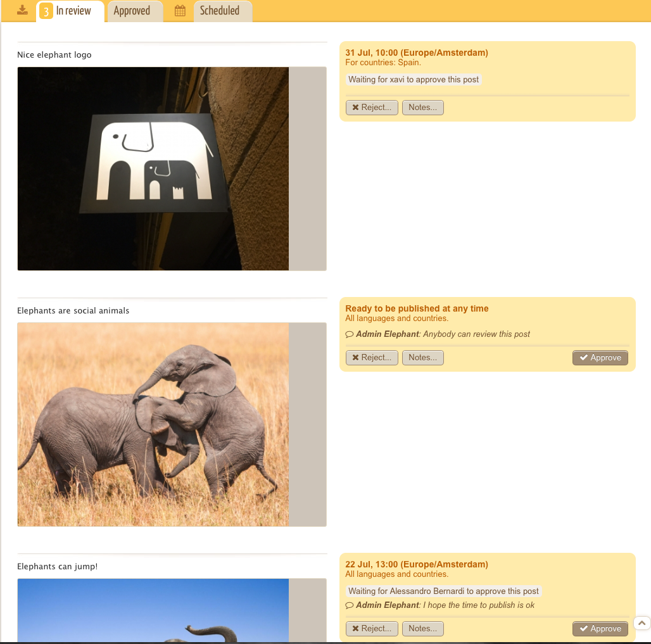Reject the Nice elephant logo post
The width and height of the screenshot is (651, 644).
(372, 108)
